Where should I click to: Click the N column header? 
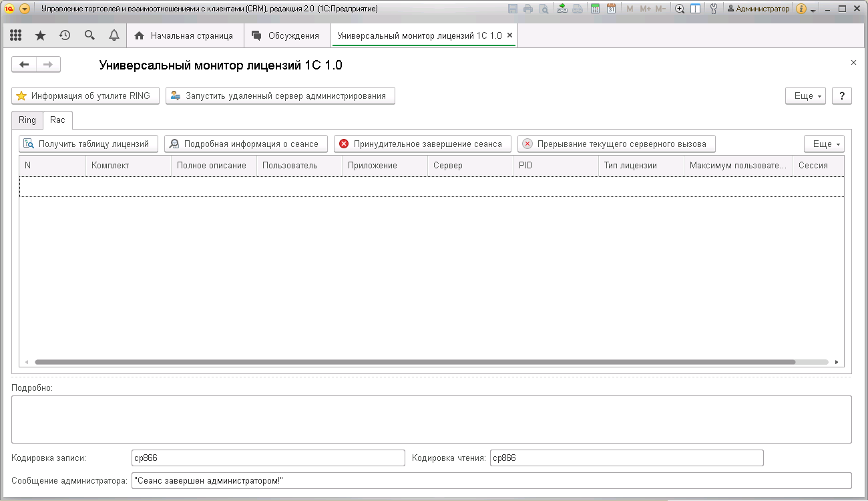(x=52, y=165)
